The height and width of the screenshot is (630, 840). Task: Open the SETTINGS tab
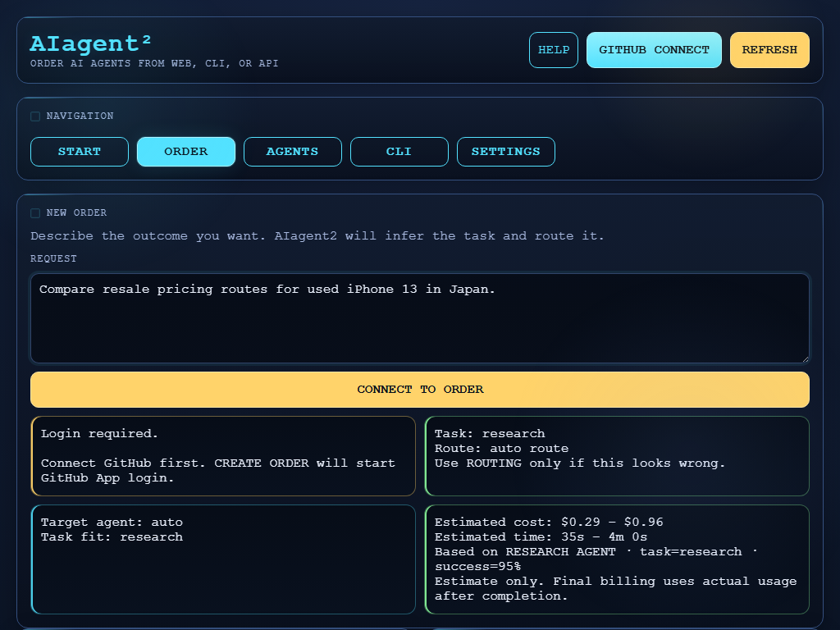pos(505,151)
